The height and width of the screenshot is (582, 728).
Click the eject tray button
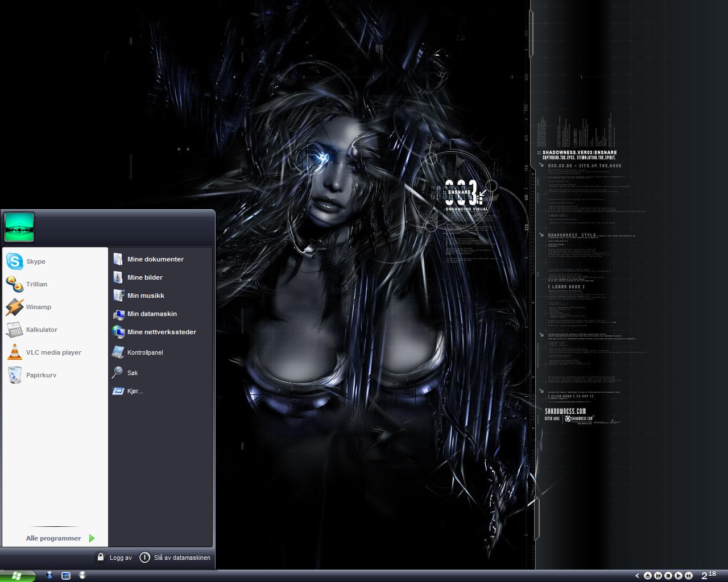click(647, 576)
